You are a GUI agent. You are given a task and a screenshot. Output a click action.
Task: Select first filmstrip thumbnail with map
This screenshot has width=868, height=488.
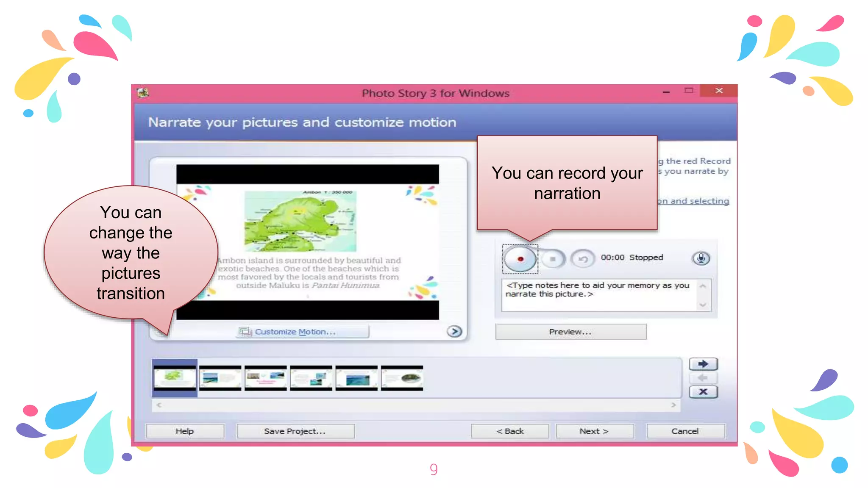coord(175,378)
